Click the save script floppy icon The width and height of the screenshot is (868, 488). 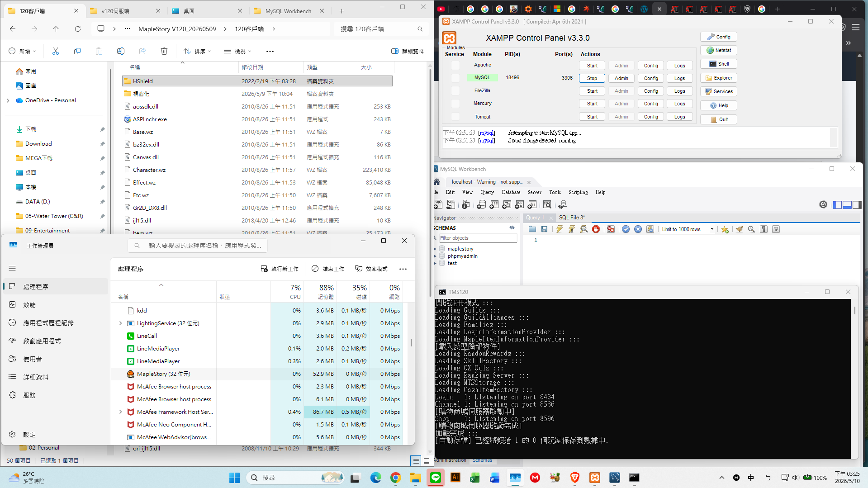coord(545,229)
